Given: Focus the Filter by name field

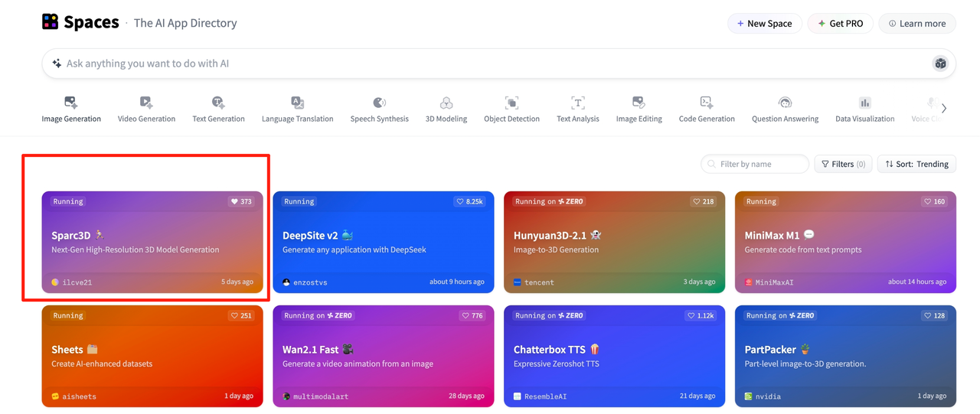Looking at the screenshot, I should tap(762, 164).
